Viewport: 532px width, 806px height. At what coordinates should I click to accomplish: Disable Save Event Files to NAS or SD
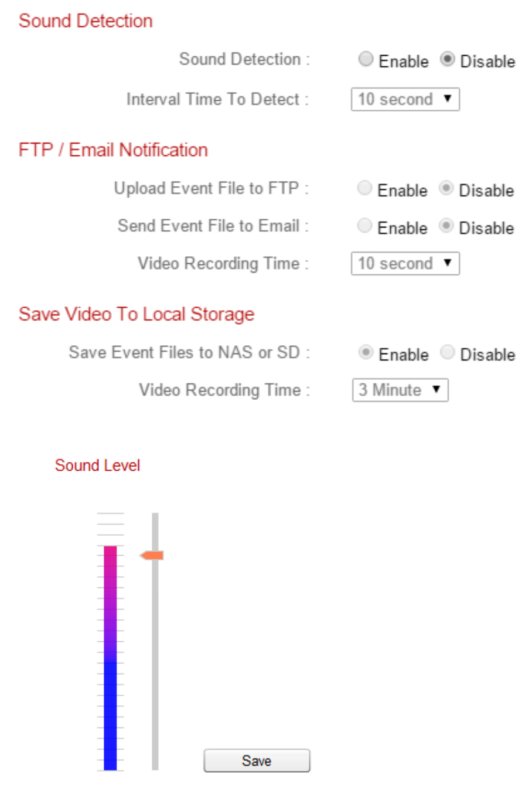coord(448,352)
